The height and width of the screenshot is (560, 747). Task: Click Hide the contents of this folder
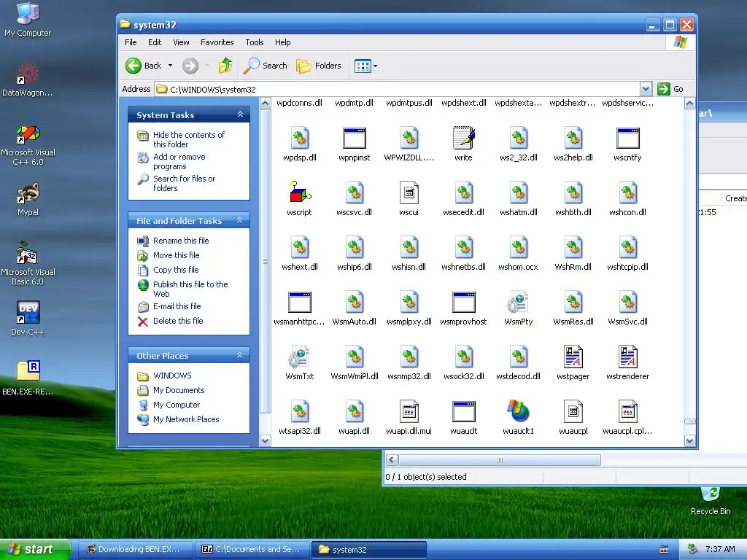tap(189, 139)
